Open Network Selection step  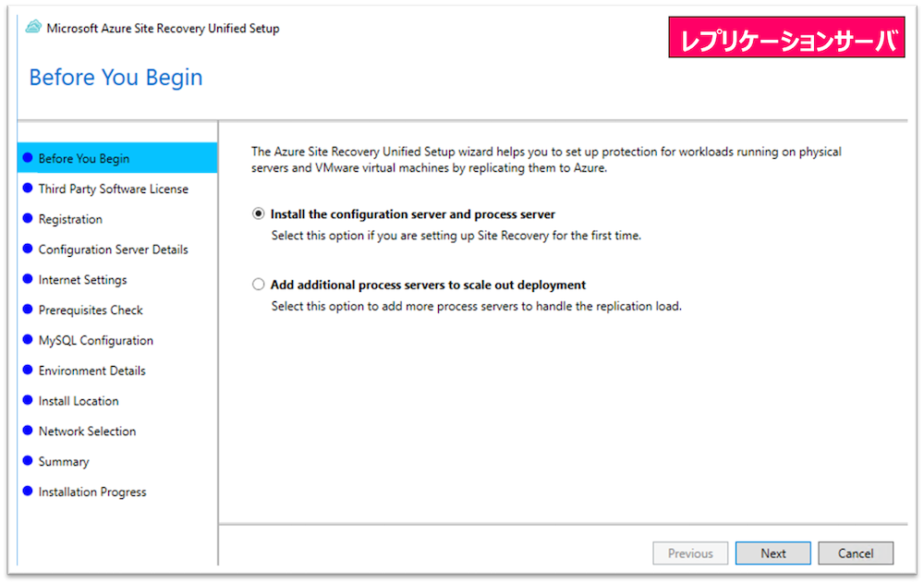tap(87, 432)
